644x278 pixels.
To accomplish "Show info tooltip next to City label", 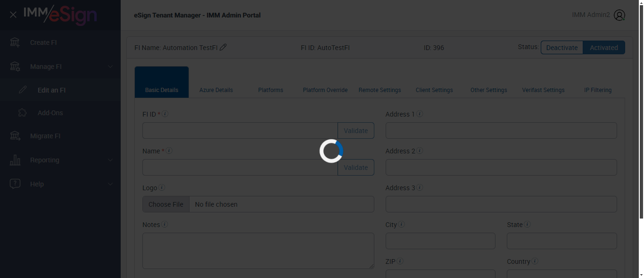I will (x=402, y=224).
